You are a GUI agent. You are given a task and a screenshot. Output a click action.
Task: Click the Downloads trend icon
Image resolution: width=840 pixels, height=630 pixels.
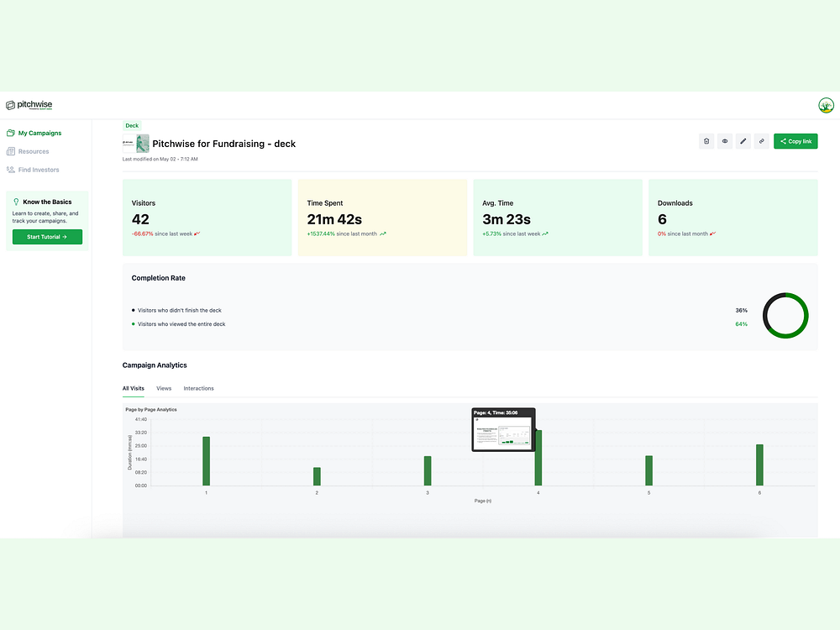click(712, 234)
